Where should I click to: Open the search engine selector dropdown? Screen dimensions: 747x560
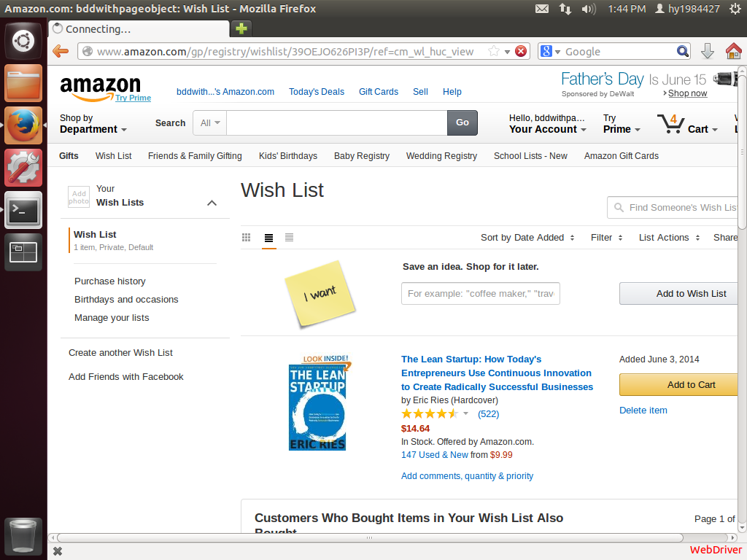551,52
